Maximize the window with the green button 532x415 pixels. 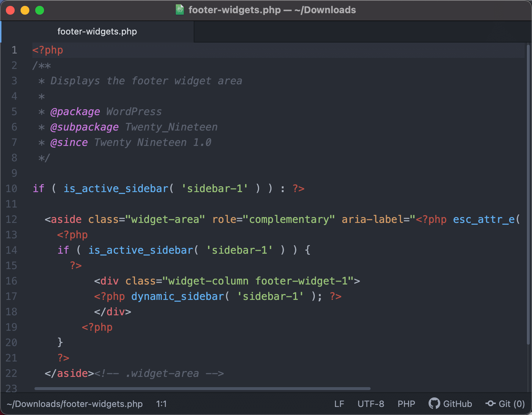click(x=40, y=10)
